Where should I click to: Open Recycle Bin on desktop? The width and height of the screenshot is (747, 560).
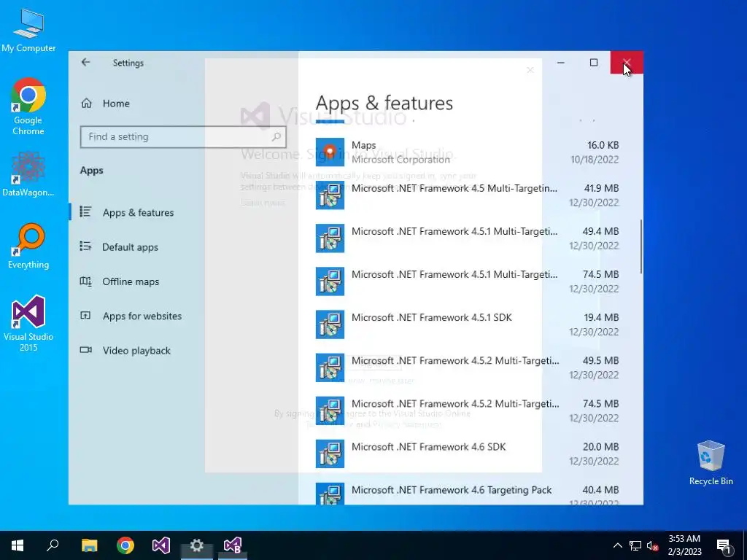711,462
